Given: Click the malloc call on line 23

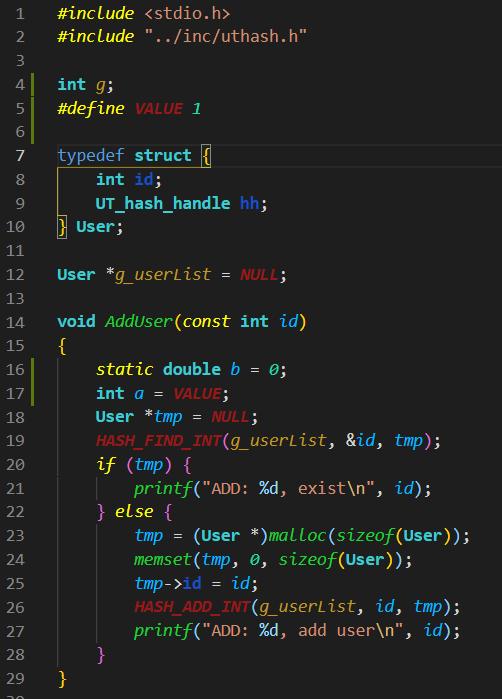Looking at the screenshot, I should pyautogui.click(x=297, y=535).
